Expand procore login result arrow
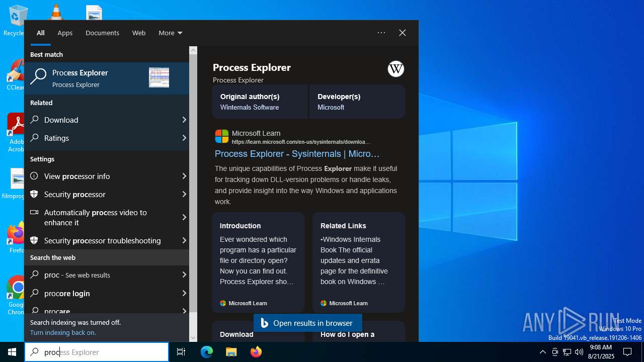The height and width of the screenshot is (362, 644). (x=184, y=293)
